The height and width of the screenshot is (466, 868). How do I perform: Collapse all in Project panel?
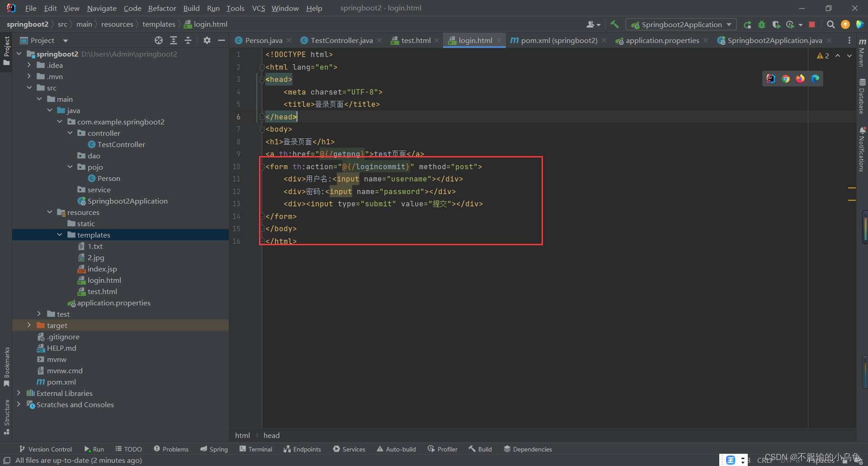[188, 40]
